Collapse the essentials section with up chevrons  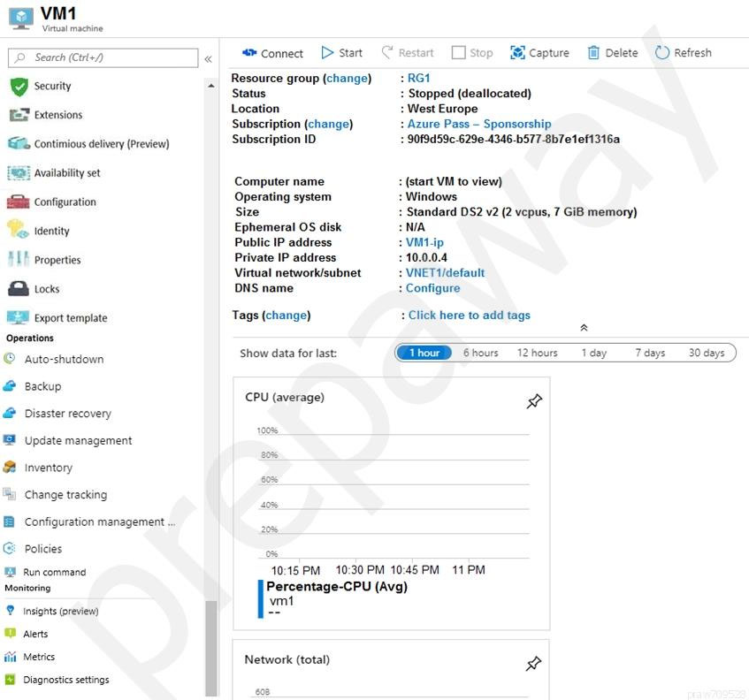[x=584, y=328]
